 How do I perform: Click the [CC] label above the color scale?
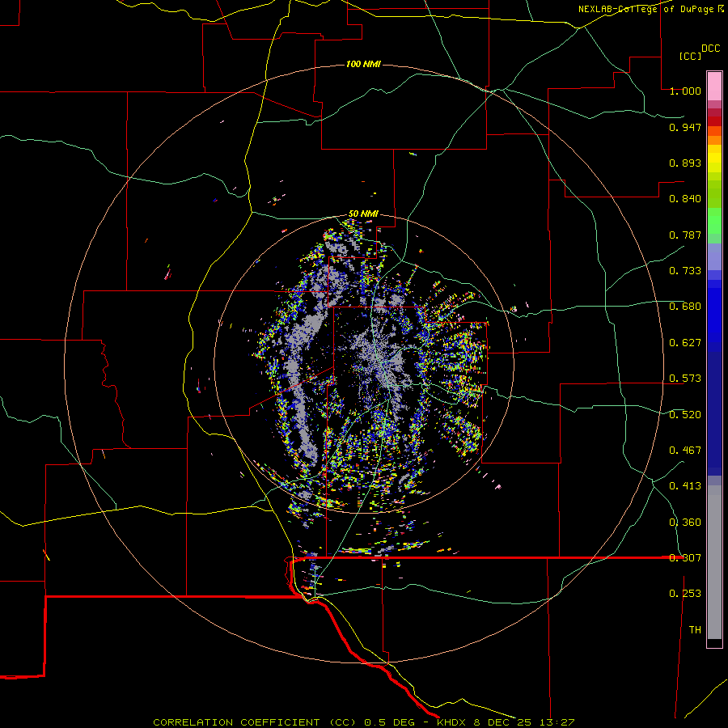(x=690, y=56)
